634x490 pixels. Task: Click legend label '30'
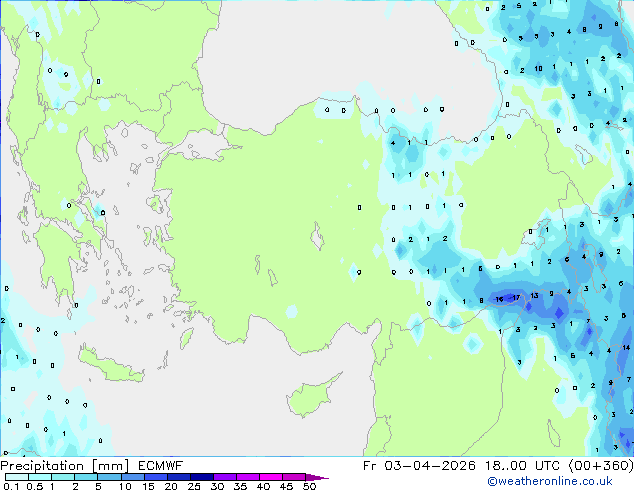pos(217,486)
